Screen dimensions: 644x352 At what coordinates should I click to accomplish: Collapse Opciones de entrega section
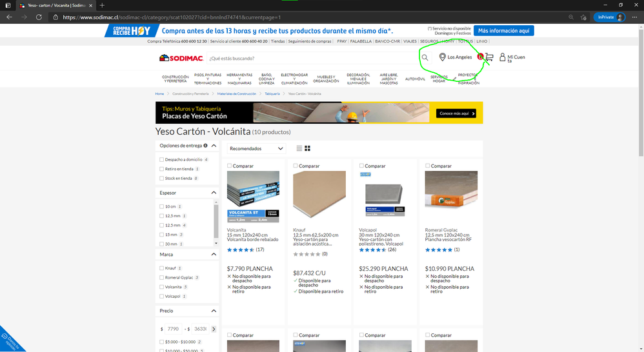(x=214, y=146)
